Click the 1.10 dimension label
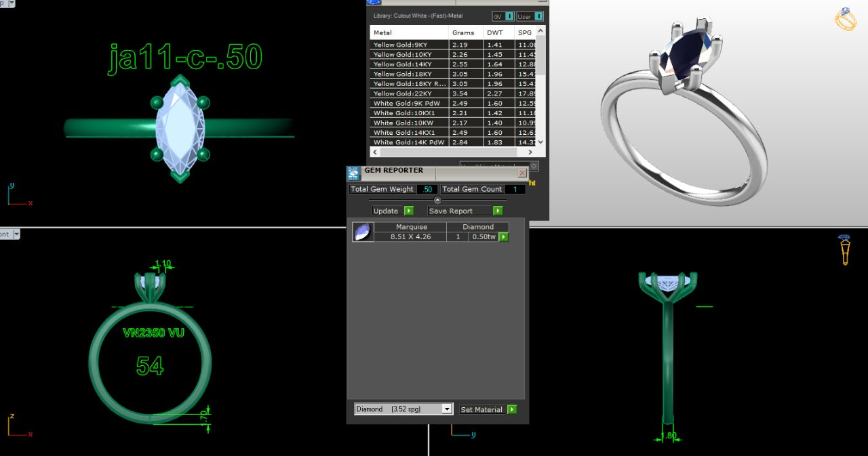This screenshot has width=868, height=456. point(163,264)
